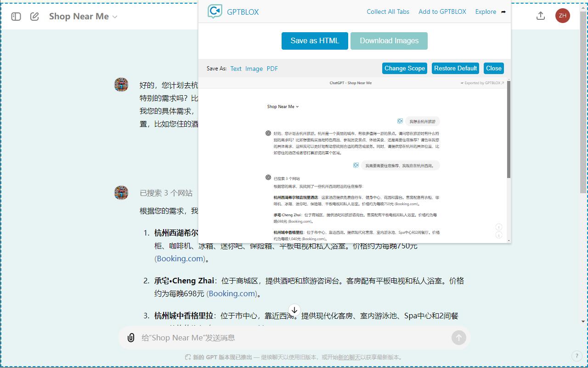Click the preview scroll-up arrow circle
This screenshot has height=368, width=588.
click(499, 227)
